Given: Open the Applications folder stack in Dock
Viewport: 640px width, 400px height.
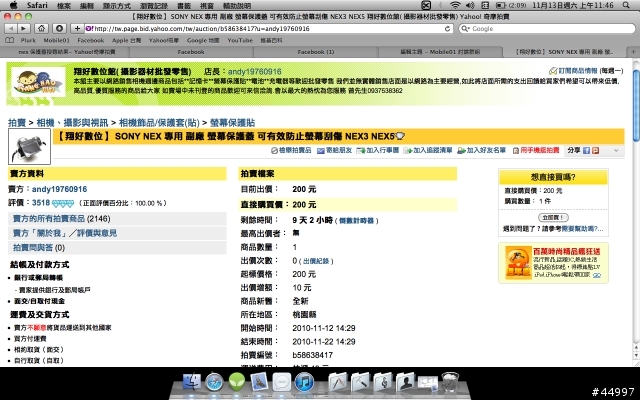Looking at the screenshot, I should (x=338, y=382).
